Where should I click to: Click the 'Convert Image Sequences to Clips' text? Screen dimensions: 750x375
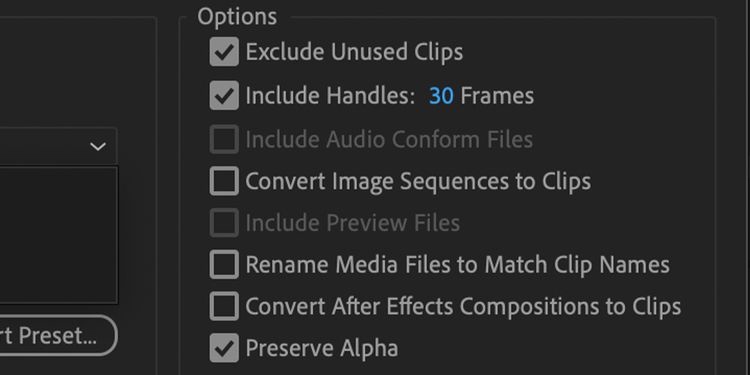pyautogui.click(x=419, y=182)
